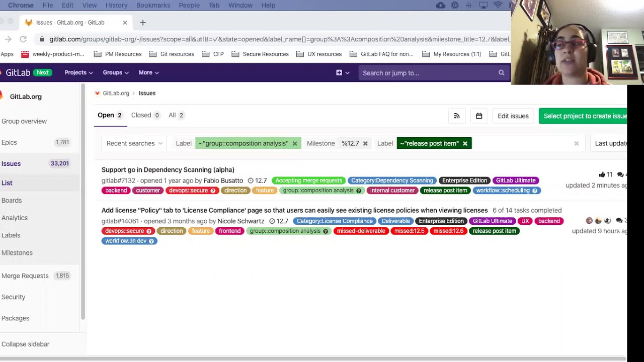
Task: Click help icon on workflow::in dev label
Action: [151, 241]
